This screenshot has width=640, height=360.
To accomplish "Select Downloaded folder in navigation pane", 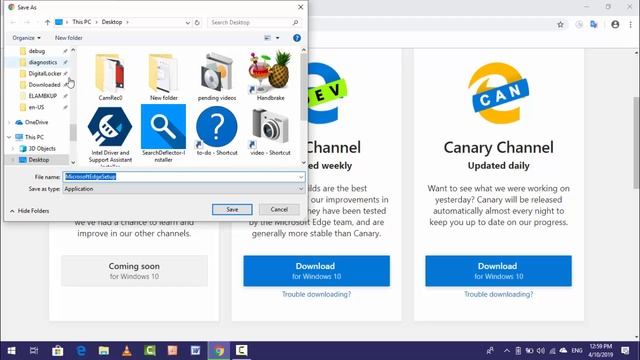I will coord(44,85).
